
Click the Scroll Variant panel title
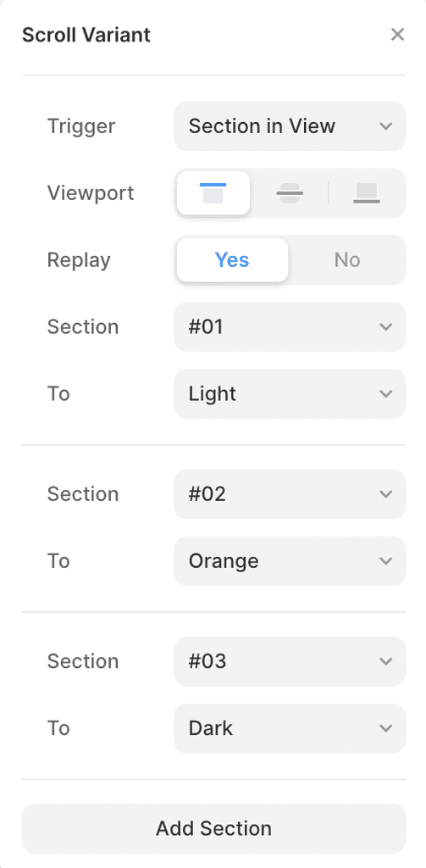point(86,35)
